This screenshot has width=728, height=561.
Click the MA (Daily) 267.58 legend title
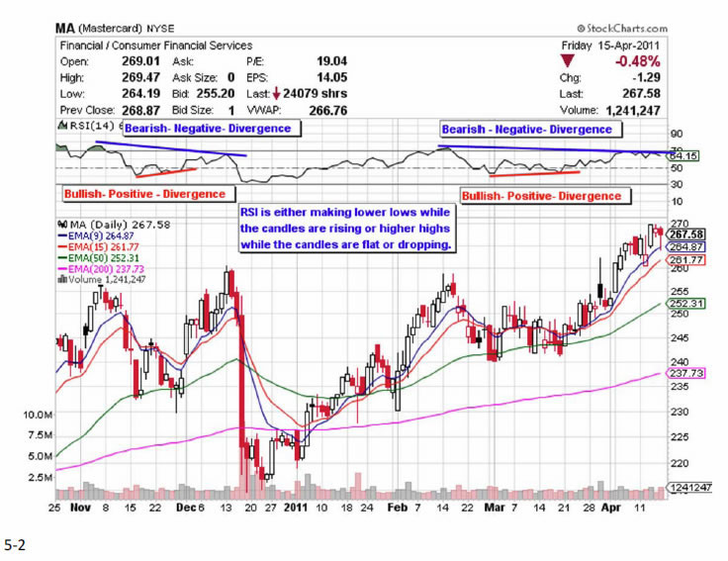coord(120,225)
